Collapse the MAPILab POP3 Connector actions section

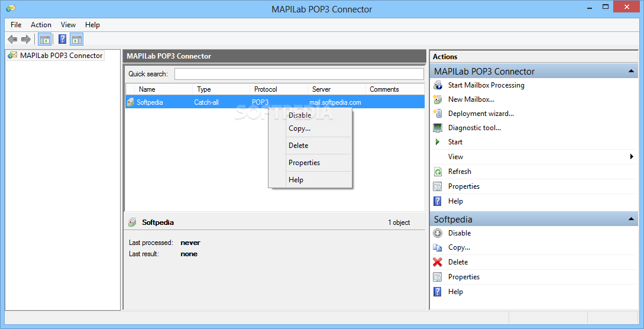click(631, 71)
